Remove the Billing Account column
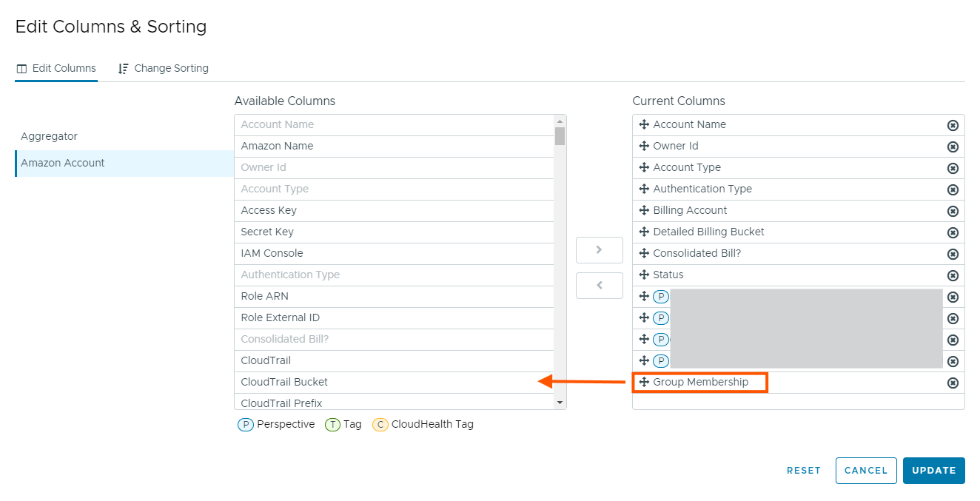 953,211
